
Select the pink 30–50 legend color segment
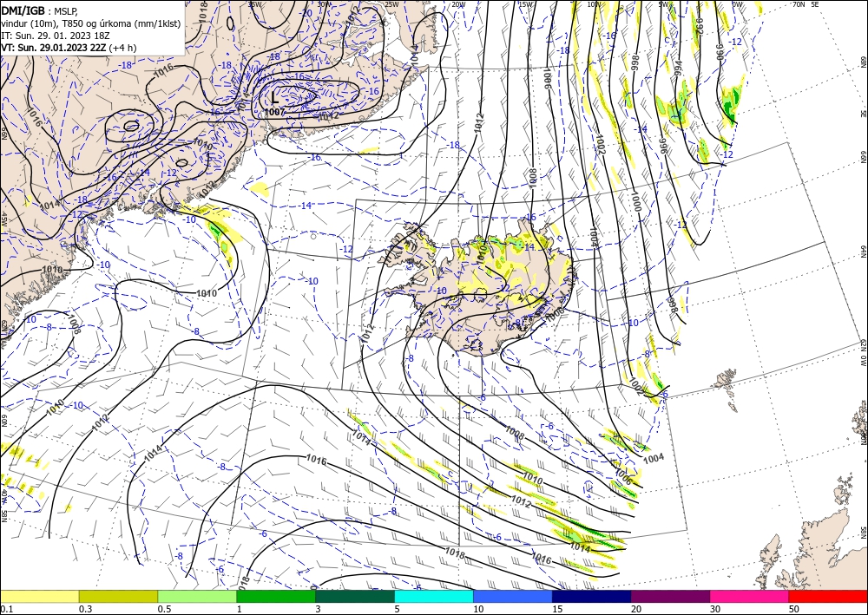750,596
